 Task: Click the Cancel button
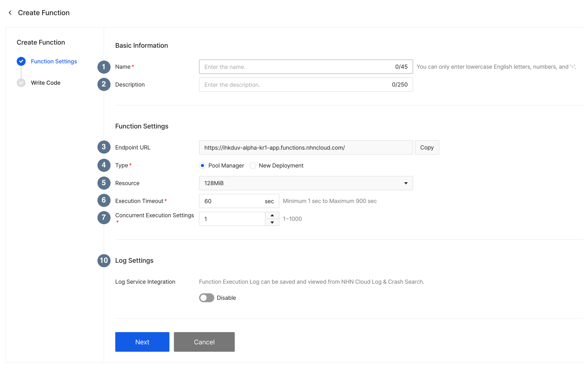(x=204, y=342)
